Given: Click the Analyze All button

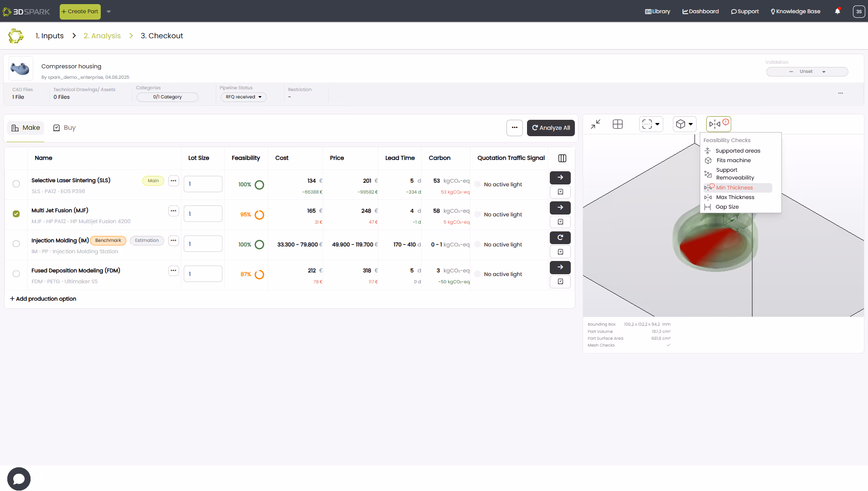Looking at the screenshot, I should click(x=551, y=128).
